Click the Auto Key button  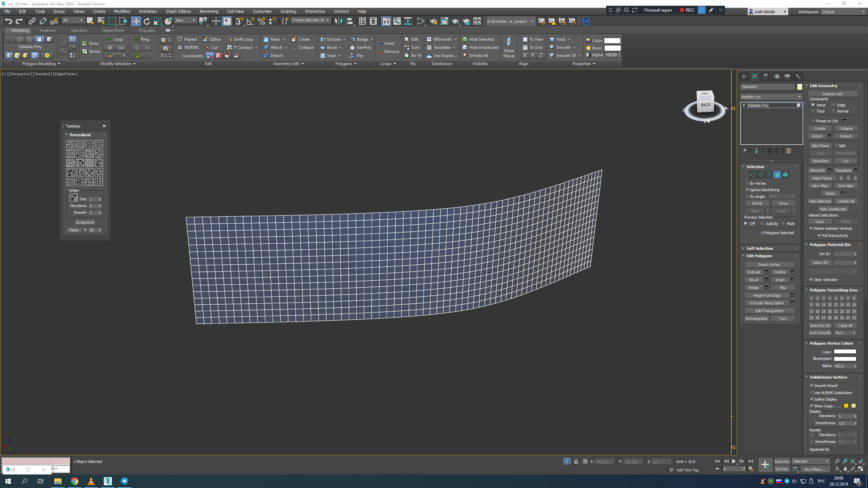pos(782,462)
